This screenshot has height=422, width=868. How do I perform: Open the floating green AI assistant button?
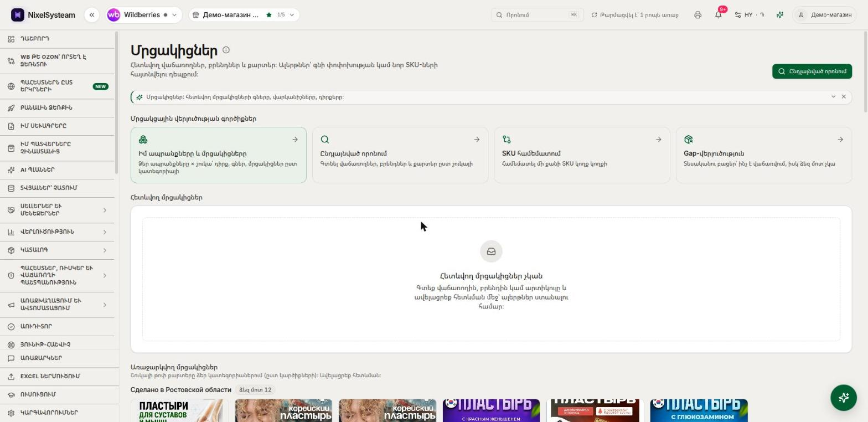tap(844, 398)
